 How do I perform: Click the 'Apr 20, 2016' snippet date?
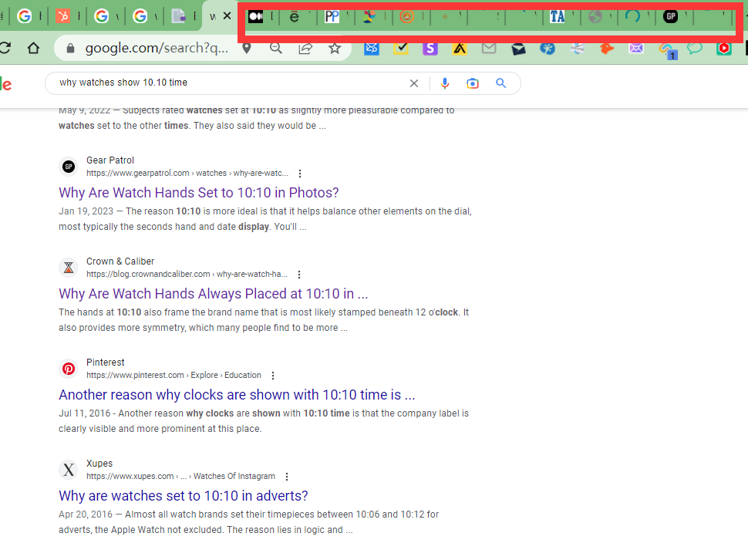tap(86, 514)
